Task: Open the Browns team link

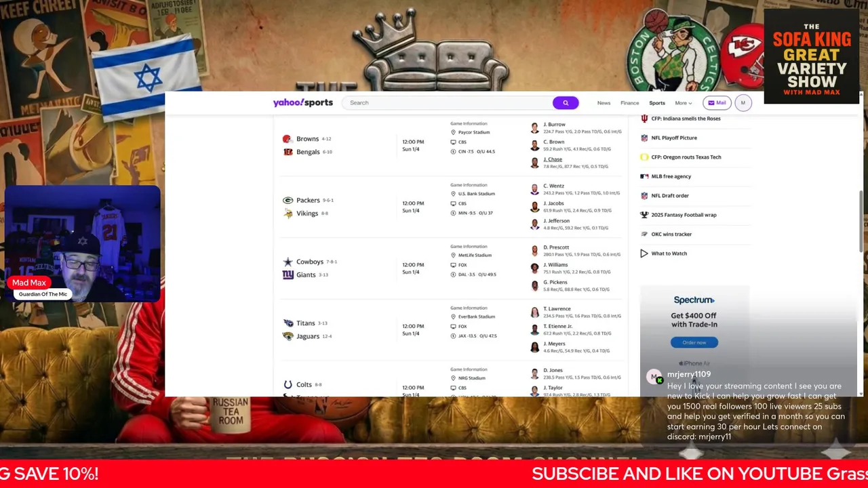Action: pos(307,139)
